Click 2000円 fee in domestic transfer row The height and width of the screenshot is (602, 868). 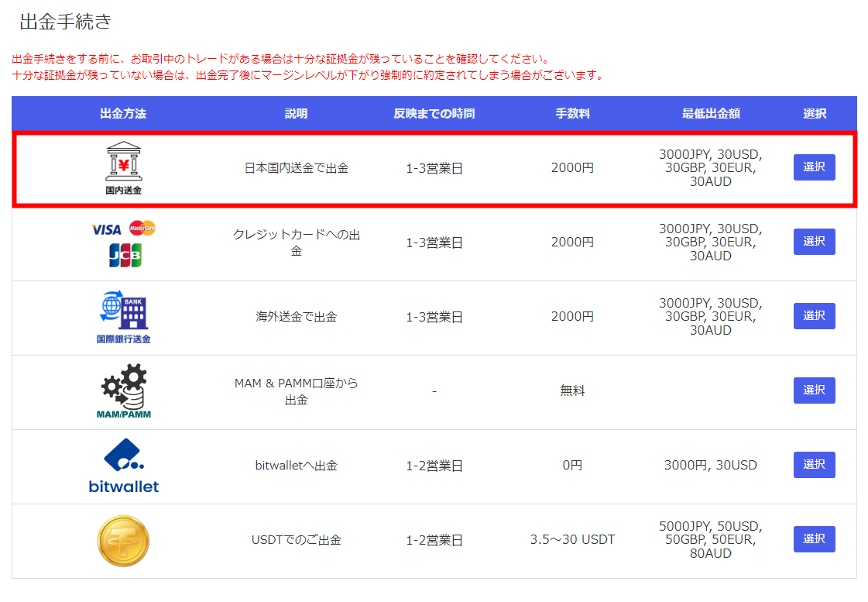pos(572,168)
